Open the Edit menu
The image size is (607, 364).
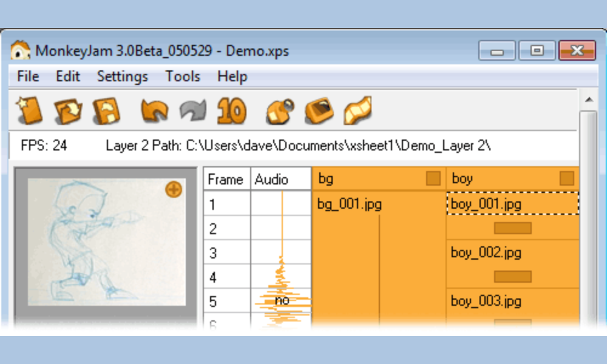click(x=68, y=76)
